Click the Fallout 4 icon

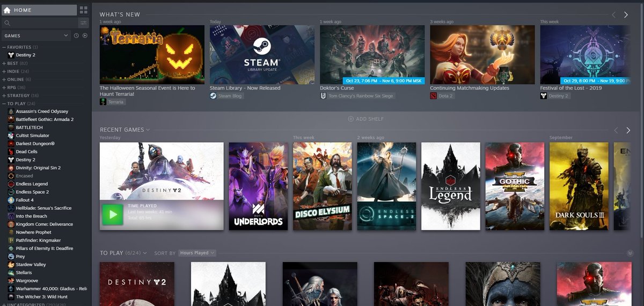coord(11,200)
